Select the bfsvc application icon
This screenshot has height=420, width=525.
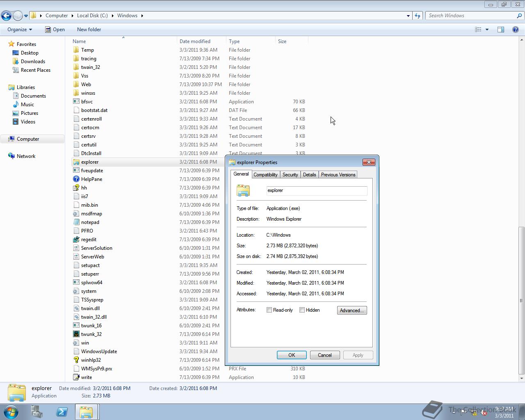coord(76,102)
